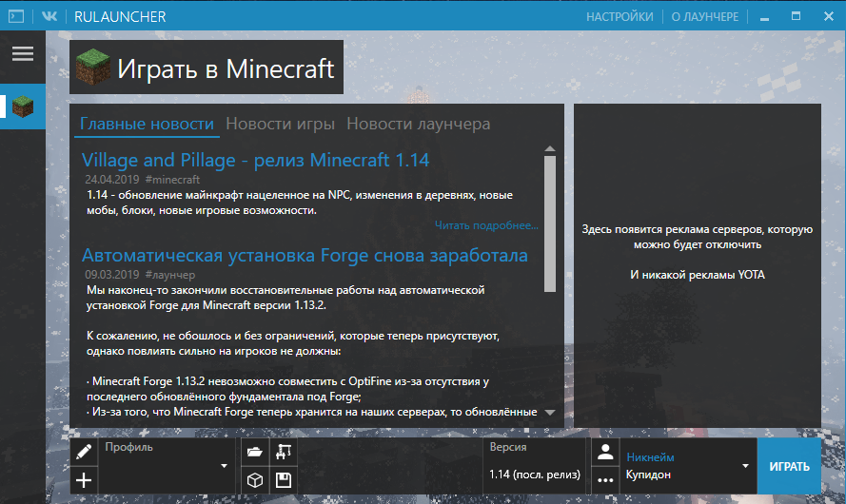Open О ЛАУНЧЕРЕ in the title bar
This screenshot has width=846, height=504.
[x=704, y=17]
